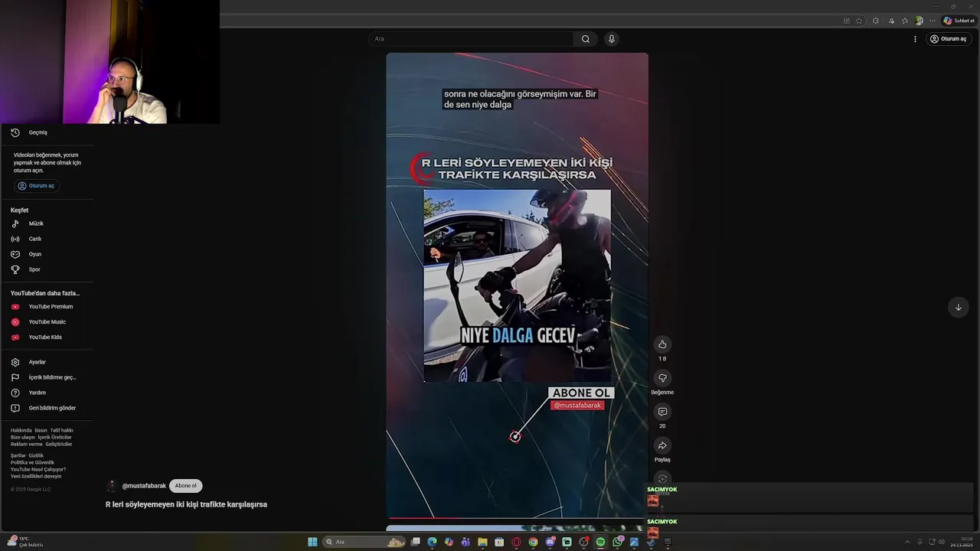
Task: Open Discord from taskbar
Action: [x=550, y=542]
